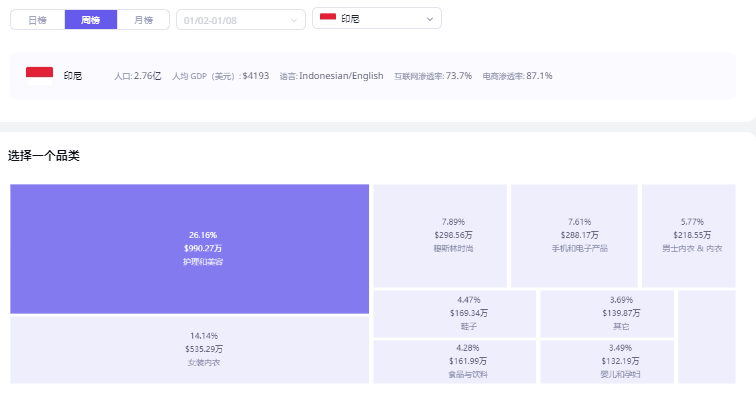Viewport: 756px width, 399px height.
Task: Click the 互联网渗透率: 73.7% text
Action: 433,76
